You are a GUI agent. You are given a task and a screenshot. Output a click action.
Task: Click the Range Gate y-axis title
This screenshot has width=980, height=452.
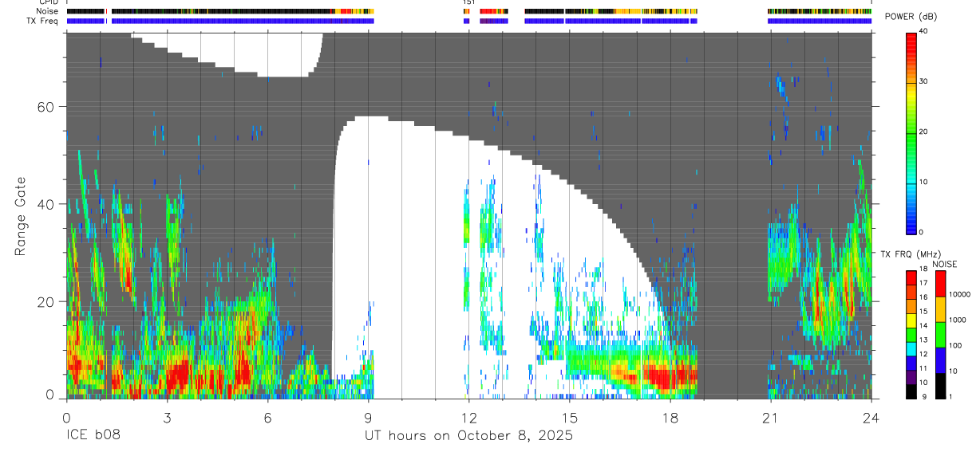pos(22,215)
